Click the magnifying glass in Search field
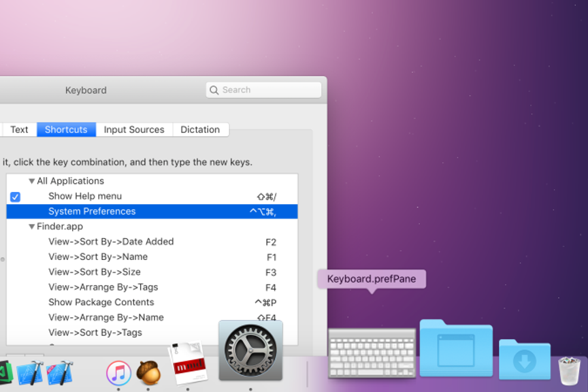The image size is (588, 392). click(x=214, y=90)
